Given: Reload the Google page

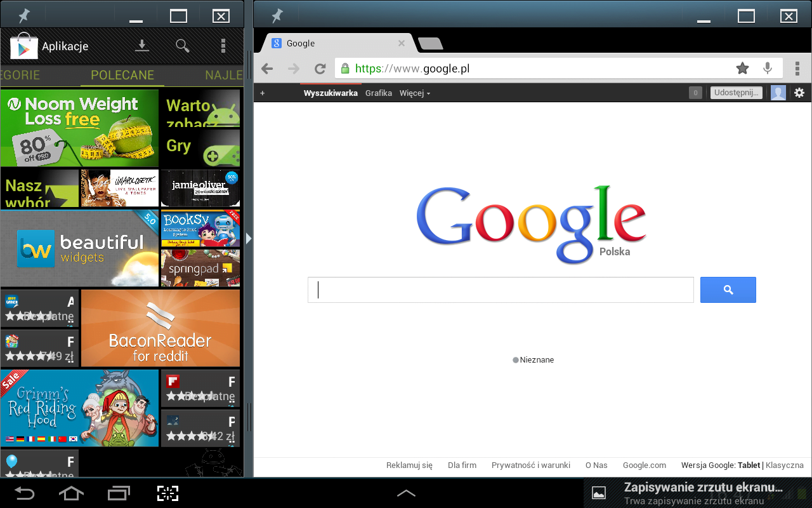Looking at the screenshot, I should tap(320, 69).
